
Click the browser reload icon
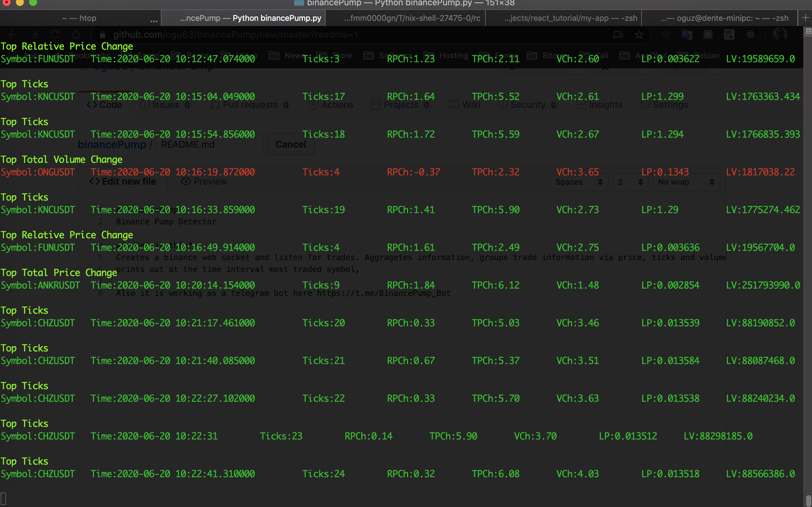click(x=55, y=34)
